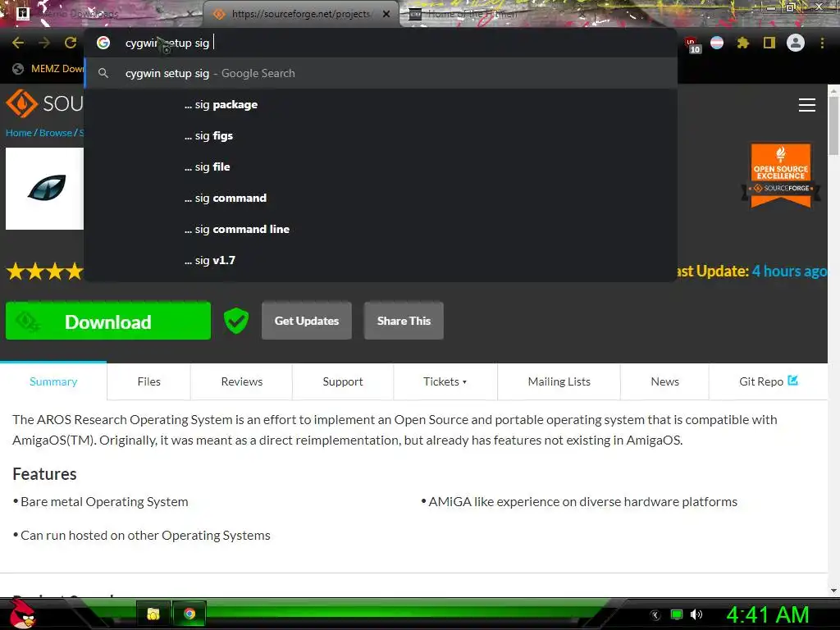Switch to the Summary tab
This screenshot has width=840, height=630.
tap(53, 381)
